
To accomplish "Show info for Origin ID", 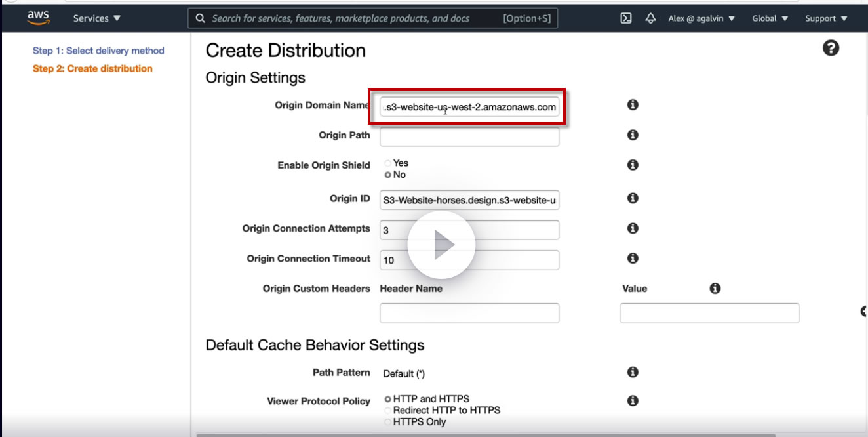I will click(x=633, y=198).
